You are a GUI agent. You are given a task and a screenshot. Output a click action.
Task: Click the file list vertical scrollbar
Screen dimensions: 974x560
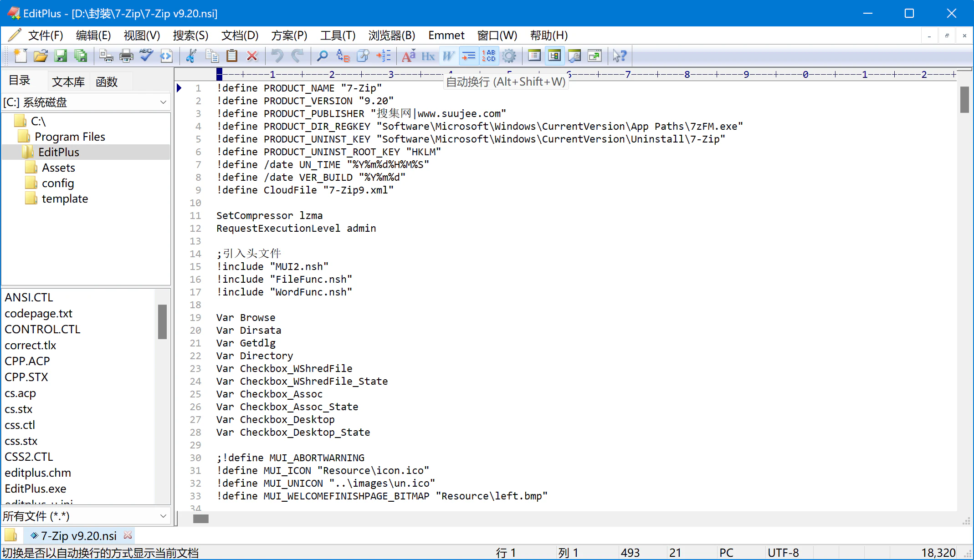(162, 322)
